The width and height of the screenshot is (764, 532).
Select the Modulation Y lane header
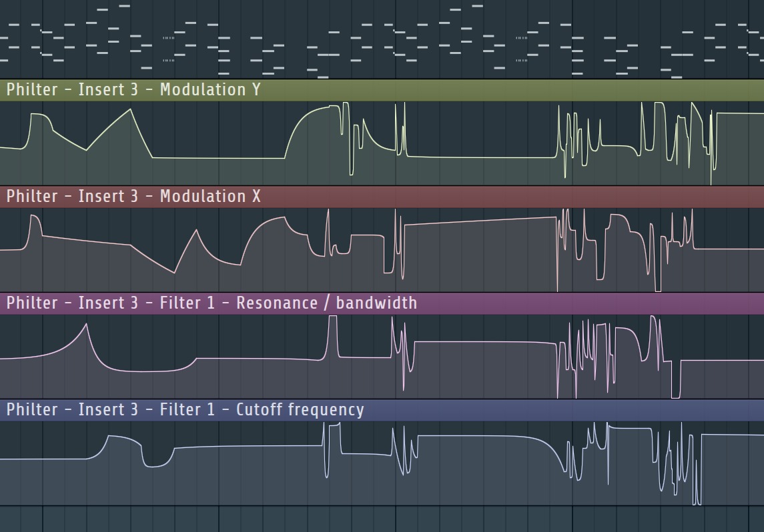[133, 89]
